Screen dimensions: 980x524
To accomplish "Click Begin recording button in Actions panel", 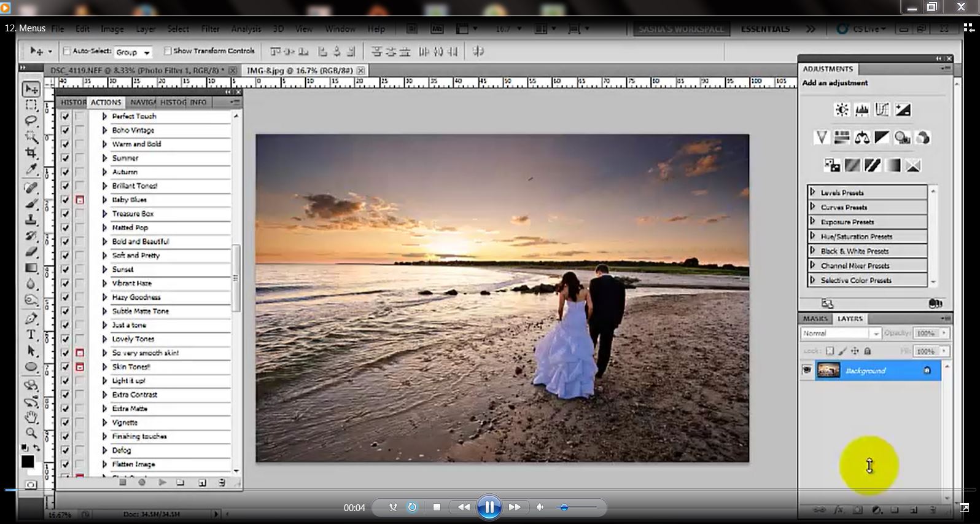I will point(142,483).
